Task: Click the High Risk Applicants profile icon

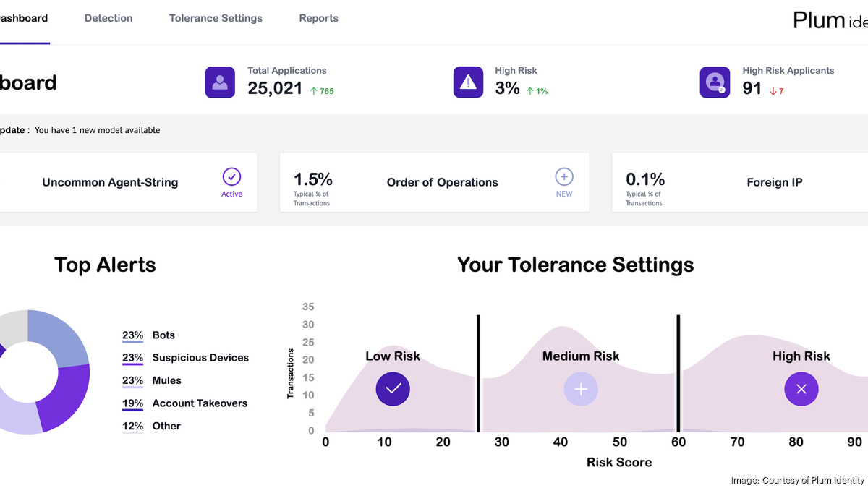Action: (715, 82)
